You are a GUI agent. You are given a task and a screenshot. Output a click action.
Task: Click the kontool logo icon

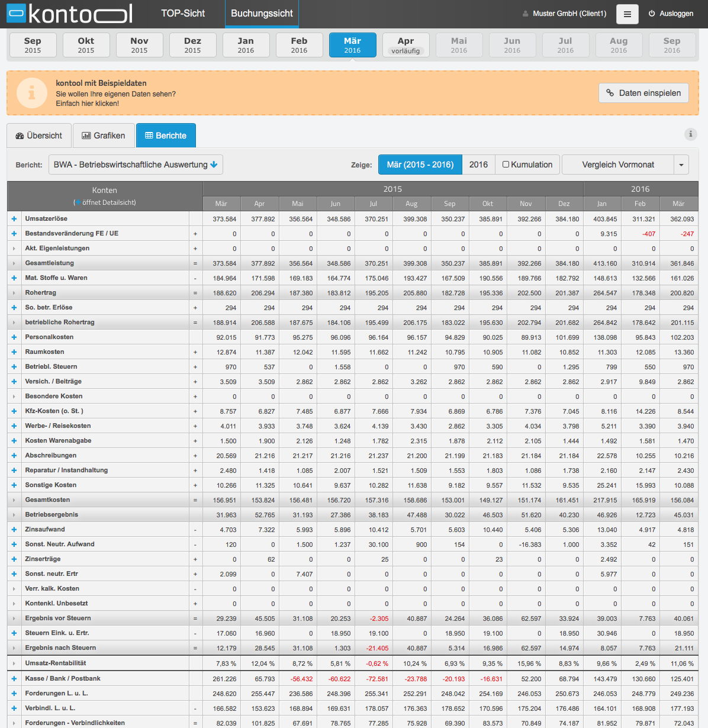pos(16,13)
